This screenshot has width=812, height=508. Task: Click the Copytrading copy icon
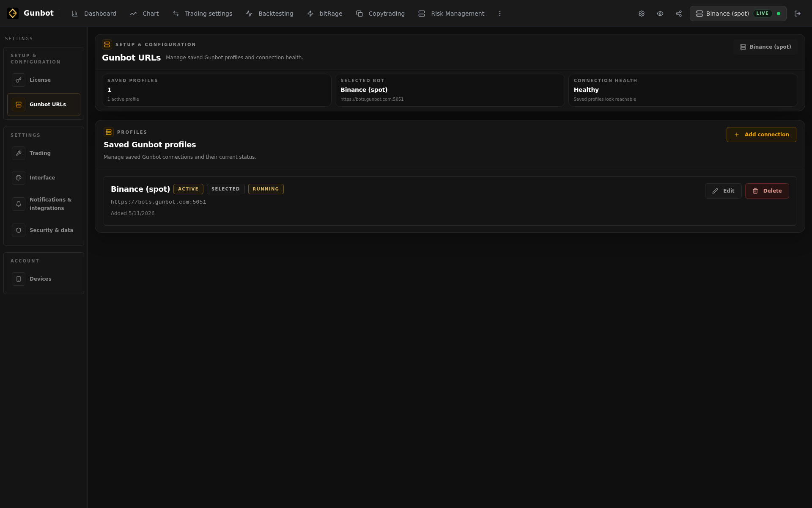point(359,14)
